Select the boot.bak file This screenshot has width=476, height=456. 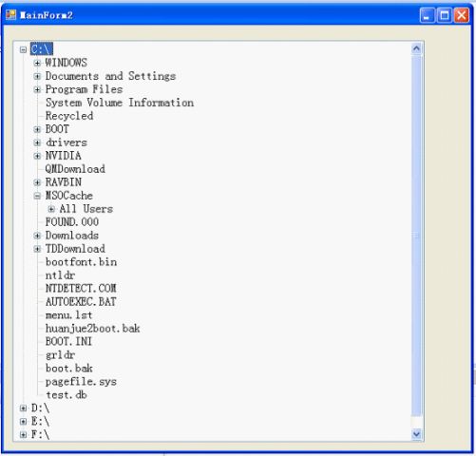click(x=69, y=369)
